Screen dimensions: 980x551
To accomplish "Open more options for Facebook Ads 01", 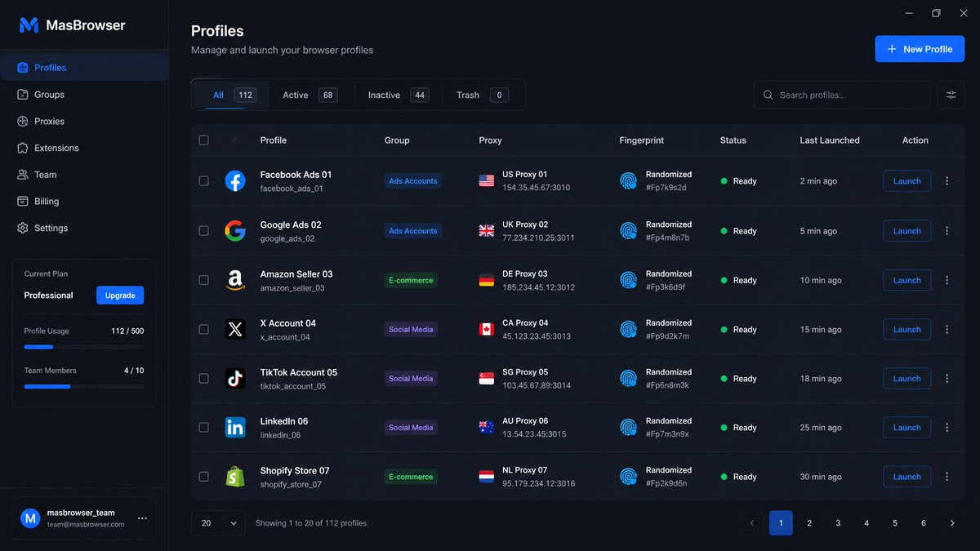I will pyautogui.click(x=947, y=181).
